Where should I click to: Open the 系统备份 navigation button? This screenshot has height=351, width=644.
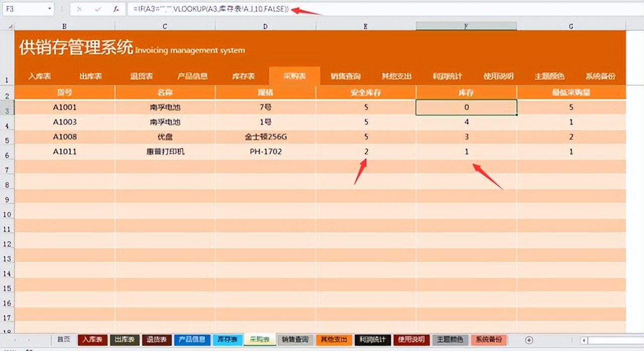(x=601, y=76)
